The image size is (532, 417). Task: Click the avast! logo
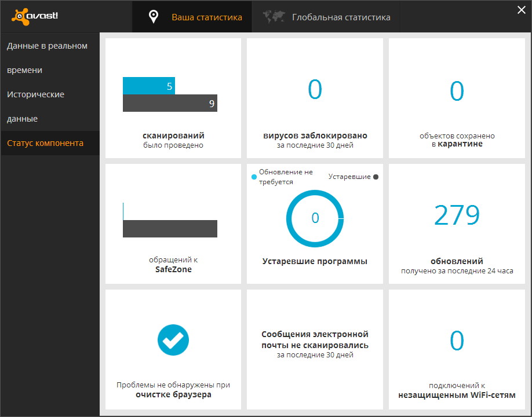(x=35, y=16)
